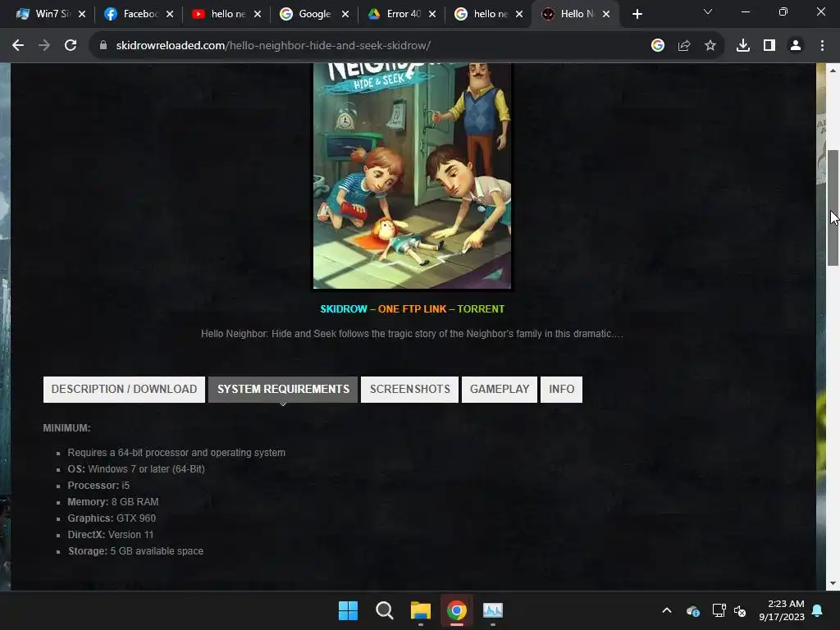The image size is (840, 630).
Task: Show hidden system tray icons
Action: [667, 610]
